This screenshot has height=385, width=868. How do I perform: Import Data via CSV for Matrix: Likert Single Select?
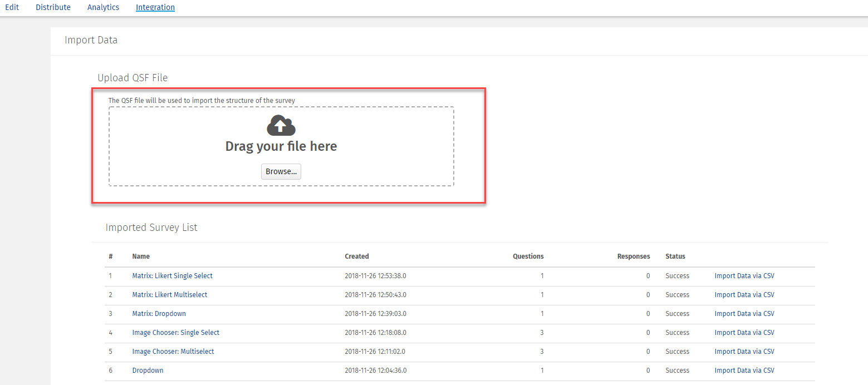pyautogui.click(x=744, y=275)
